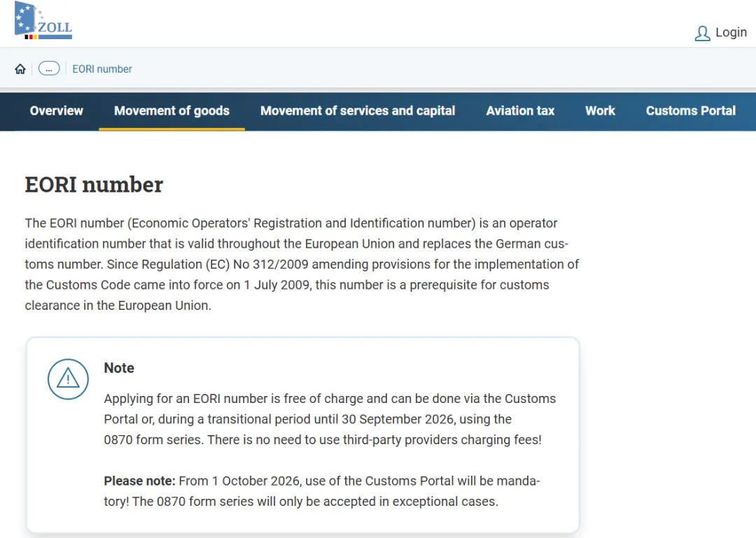Open the Movement of goods tab
756x538 pixels.
point(171,111)
